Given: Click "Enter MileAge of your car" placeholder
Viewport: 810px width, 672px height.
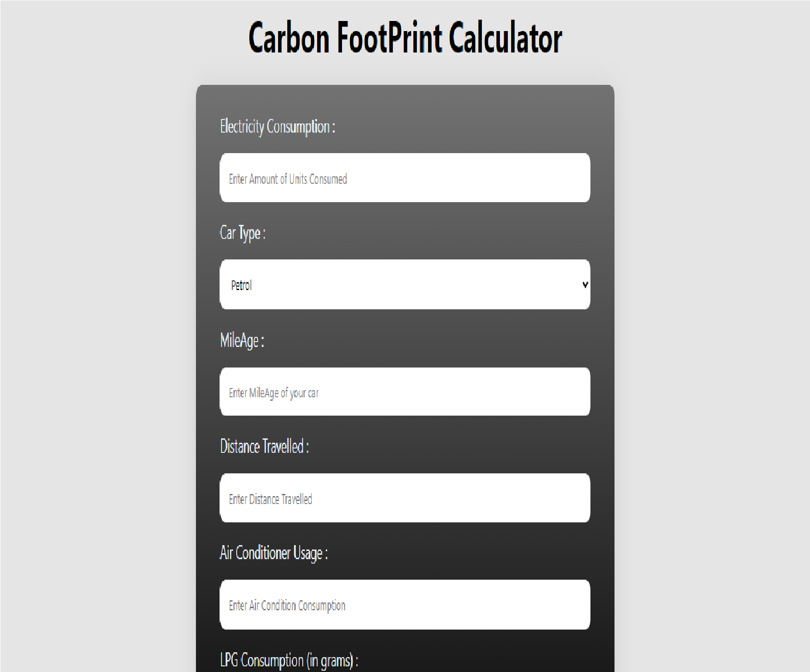Looking at the screenshot, I should coord(273,393).
